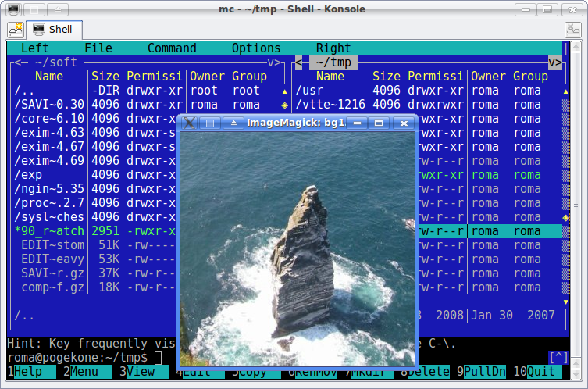This screenshot has height=389, width=588.
Task: Toggle ImageMagick window on all desktops
Action: [209, 123]
